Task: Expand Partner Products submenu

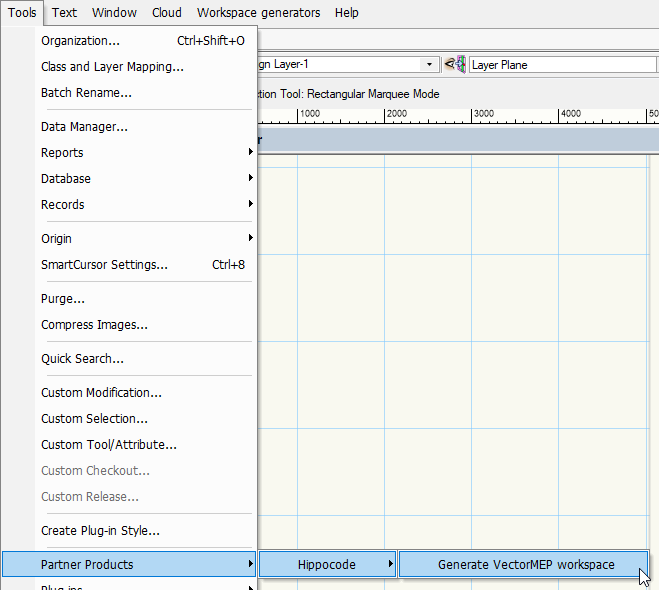Action: tap(129, 564)
